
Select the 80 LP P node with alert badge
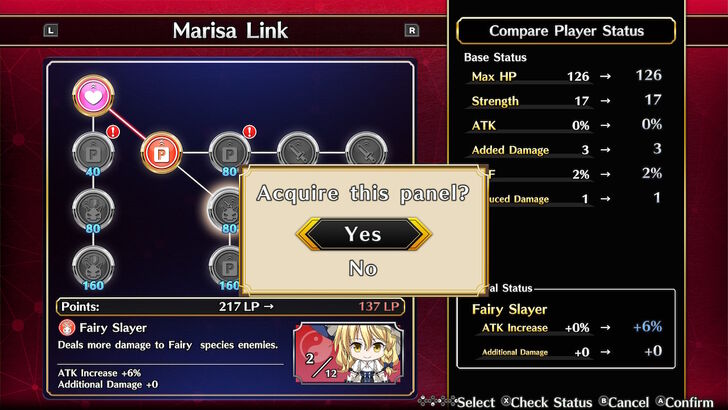pyautogui.click(x=229, y=154)
